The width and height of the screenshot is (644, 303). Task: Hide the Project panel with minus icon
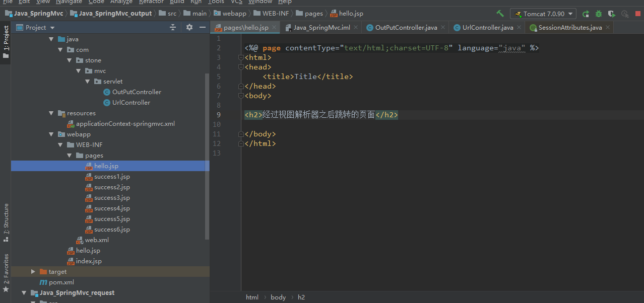(x=203, y=27)
